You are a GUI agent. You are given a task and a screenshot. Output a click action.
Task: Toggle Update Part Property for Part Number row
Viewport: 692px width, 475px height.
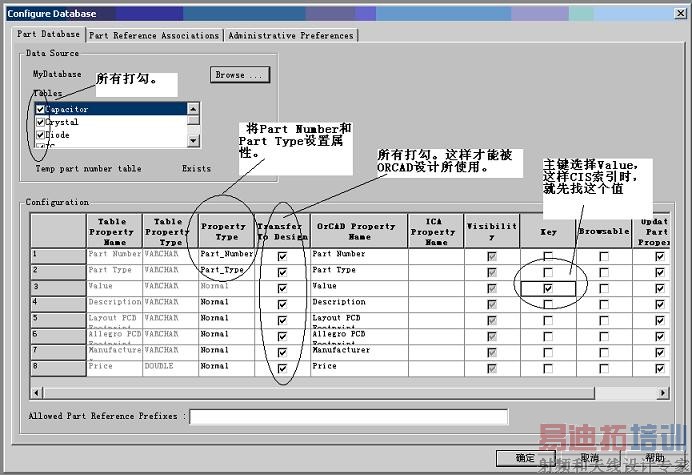point(660,256)
